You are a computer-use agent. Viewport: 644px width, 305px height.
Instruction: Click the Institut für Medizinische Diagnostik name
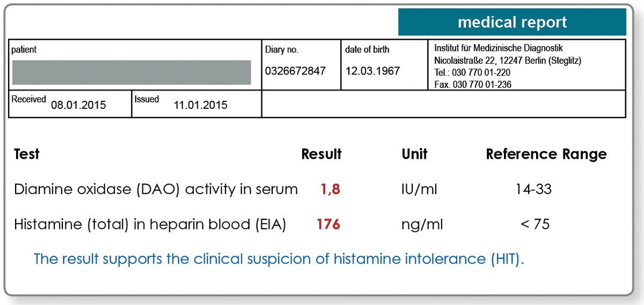[x=498, y=49]
